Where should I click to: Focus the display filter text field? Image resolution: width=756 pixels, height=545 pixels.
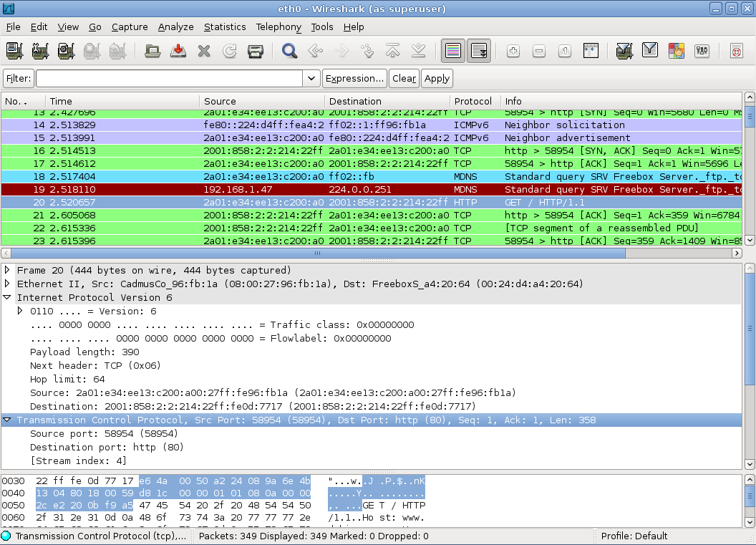click(170, 78)
